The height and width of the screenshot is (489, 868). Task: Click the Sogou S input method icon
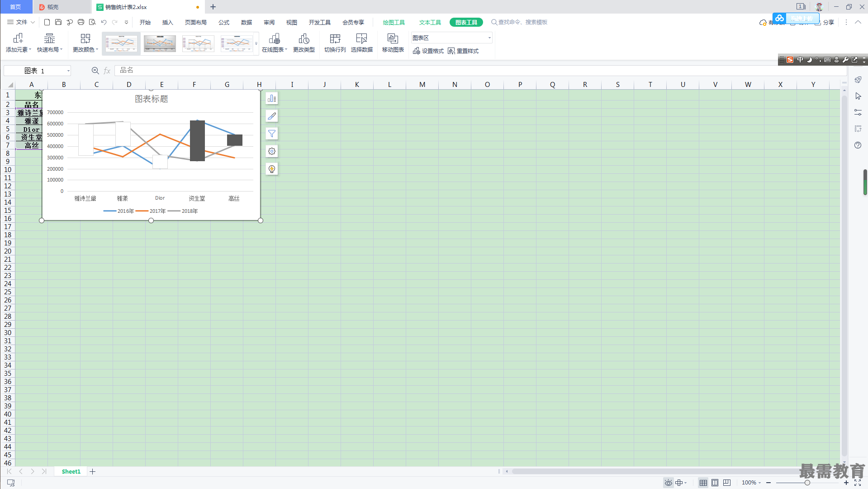pyautogui.click(x=790, y=60)
